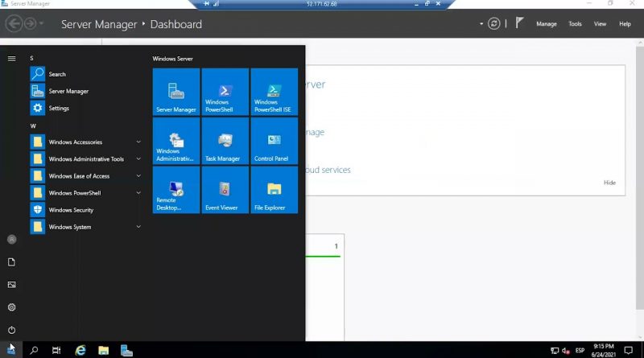The width and height of the screenshot is (644, 358).
Task: Open the View menu
Action: click(600, 24)
